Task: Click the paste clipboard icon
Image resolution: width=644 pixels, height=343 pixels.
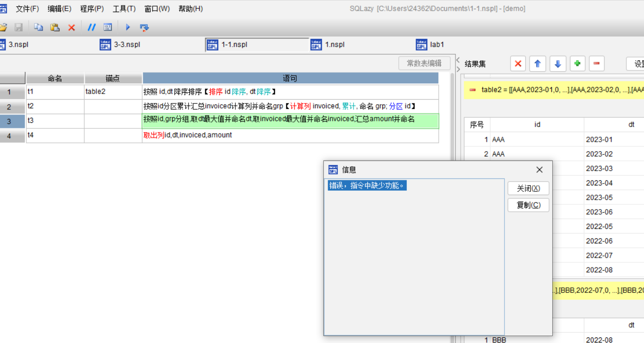Action: pyautogui.click(x=55, y=27)
